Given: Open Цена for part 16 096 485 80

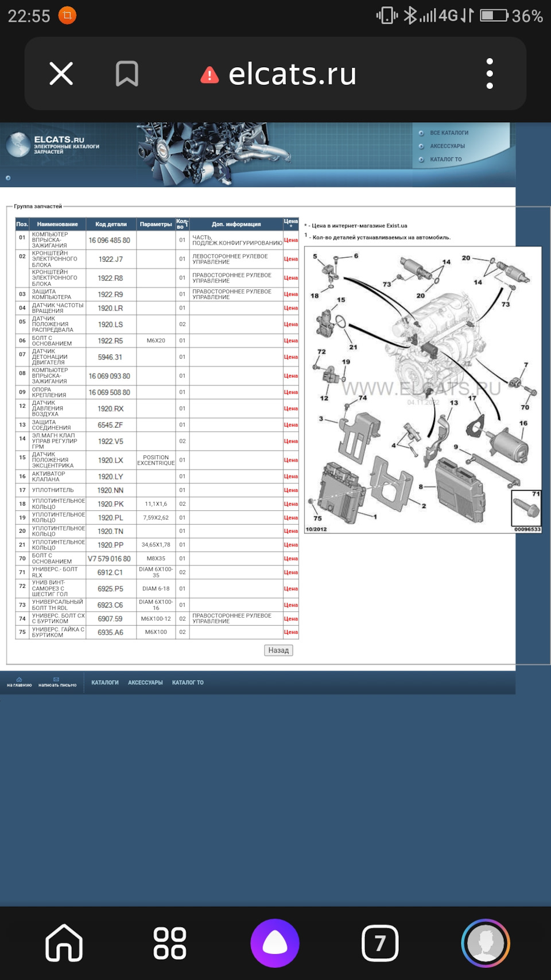Looking at the screenshot, I should pos(291,240).
